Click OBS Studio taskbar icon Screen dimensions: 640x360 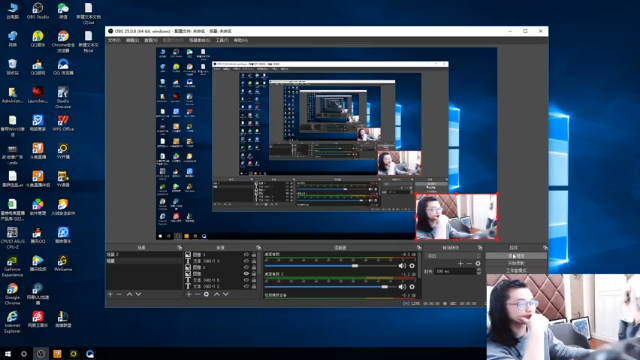pyautogui.click(x=40, y=354)
